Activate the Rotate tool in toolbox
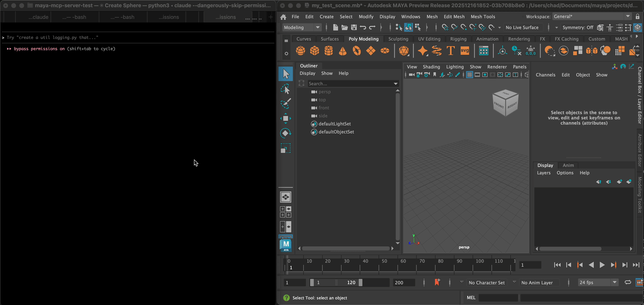 coord(286,133)
